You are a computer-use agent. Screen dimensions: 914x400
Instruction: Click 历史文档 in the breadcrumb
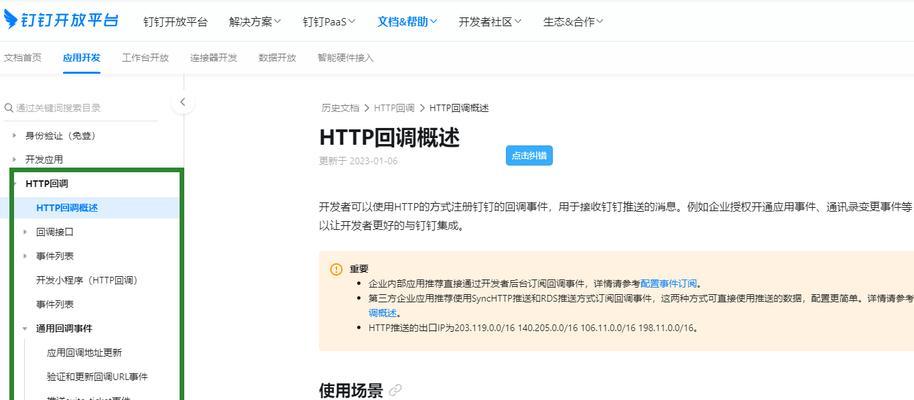click(x=340, y=108)
